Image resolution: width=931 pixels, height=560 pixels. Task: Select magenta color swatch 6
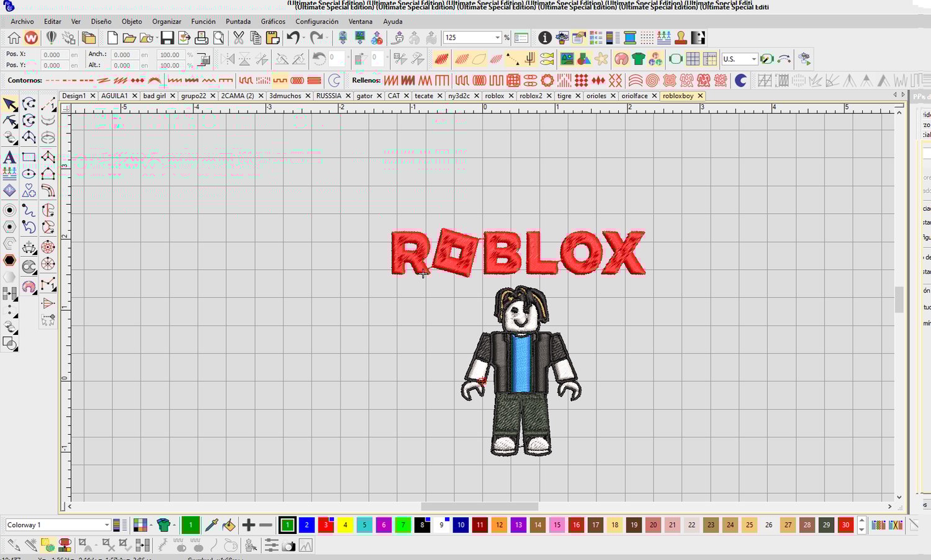384,525
